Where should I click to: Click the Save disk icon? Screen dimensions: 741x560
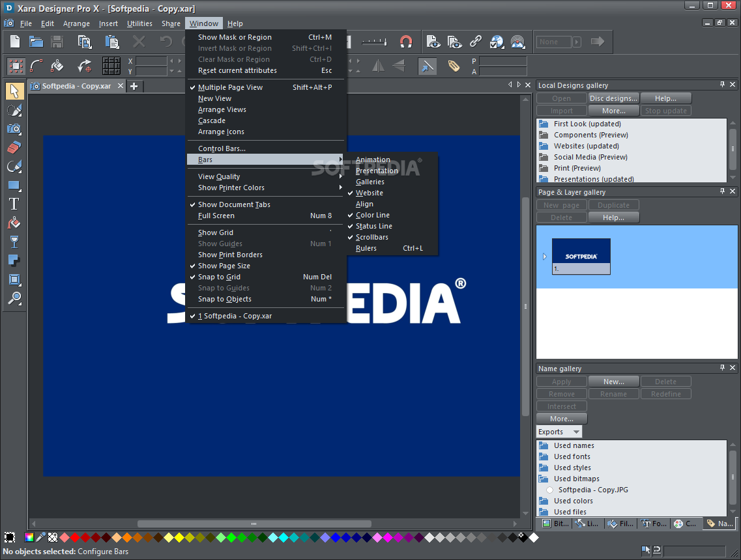coord(57,42)
